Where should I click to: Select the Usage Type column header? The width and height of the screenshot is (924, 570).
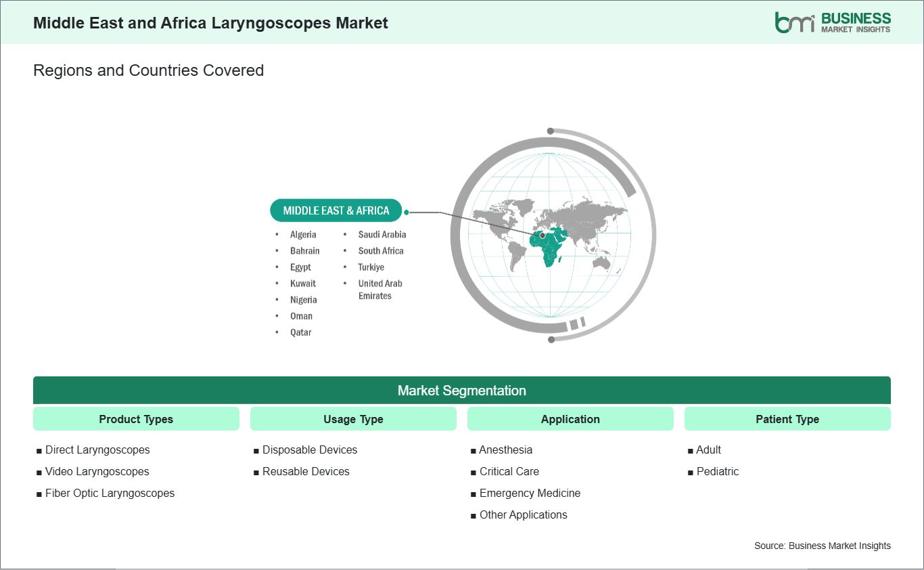tap(353, 419)
